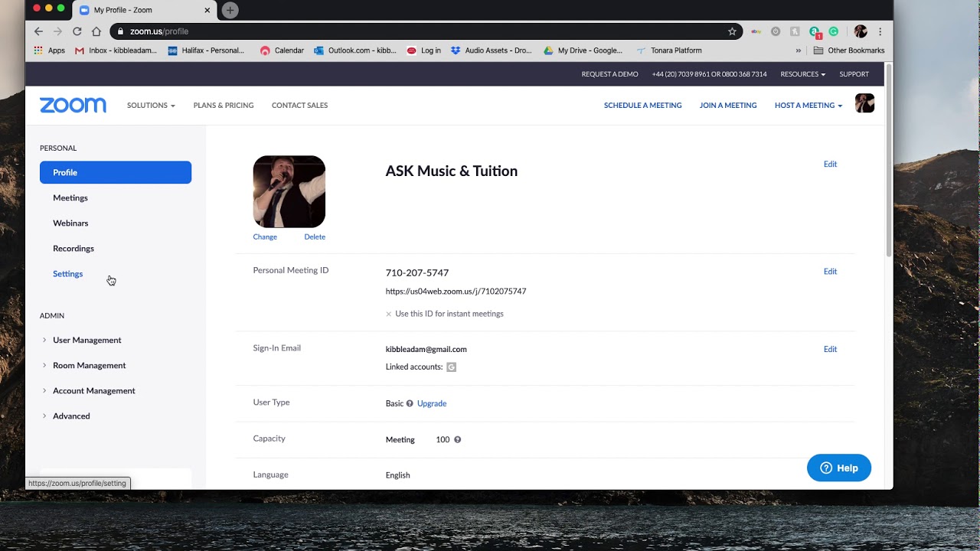Click the power-button extension icon

(x=776, y=31)
